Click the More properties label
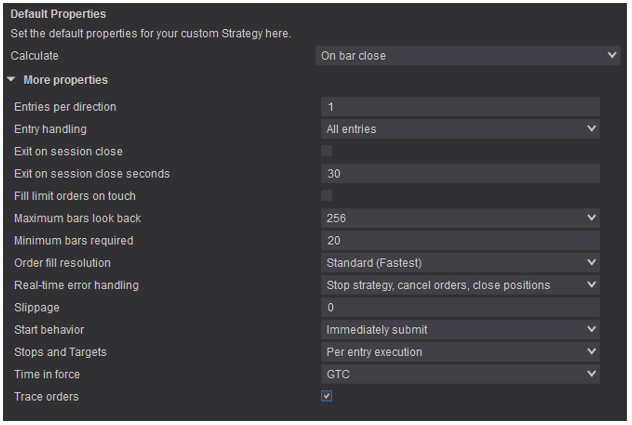 coord(65,80)
